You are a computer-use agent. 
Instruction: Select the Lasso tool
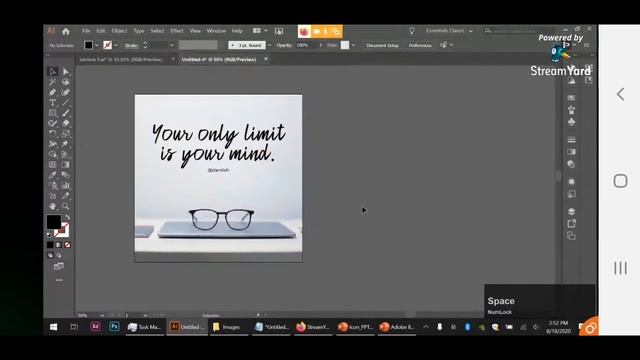point(65,82)
